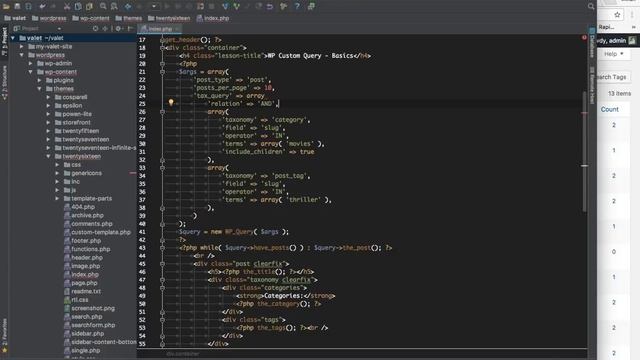Open the Project panel gear settings
The image size is (640, 360).
(119, 29)
